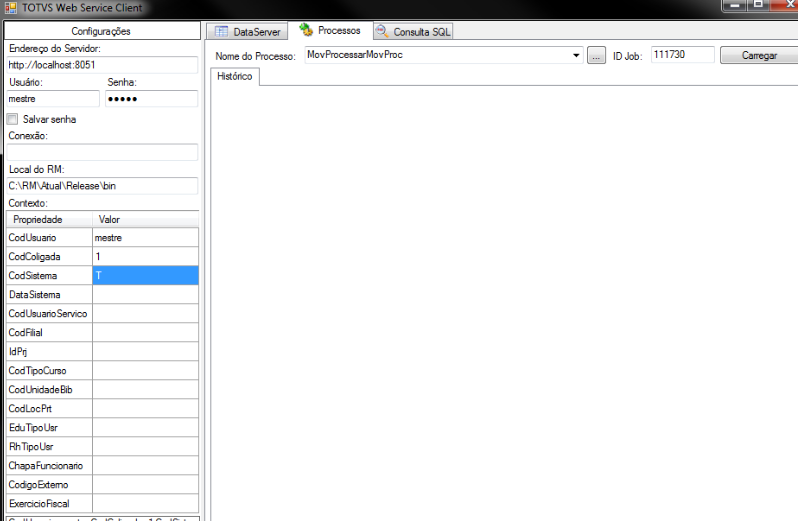Click the CodTipoCurso property name
The height and width of the screenshot is (521, 798).
[x=37, y=370]
